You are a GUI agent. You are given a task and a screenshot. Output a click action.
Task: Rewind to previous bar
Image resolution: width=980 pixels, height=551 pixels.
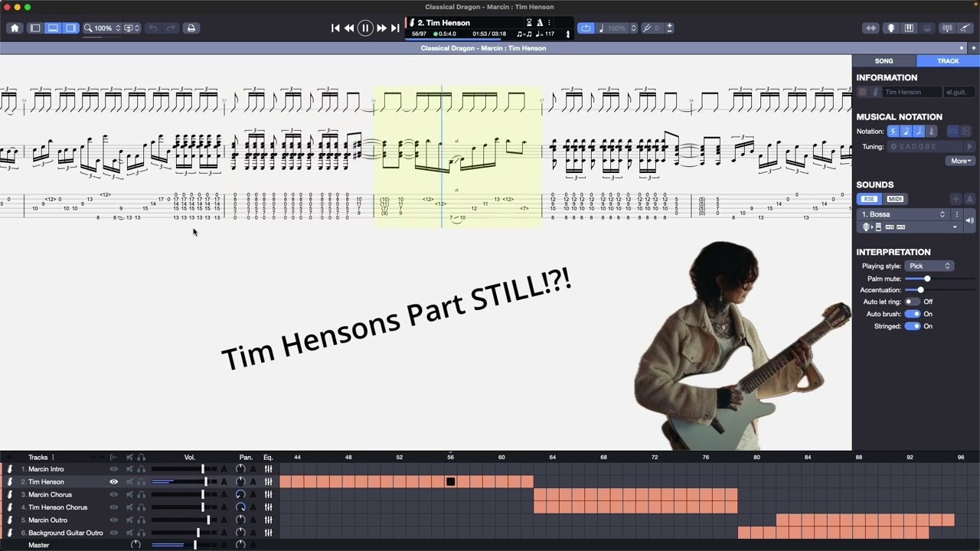point(349,28)
